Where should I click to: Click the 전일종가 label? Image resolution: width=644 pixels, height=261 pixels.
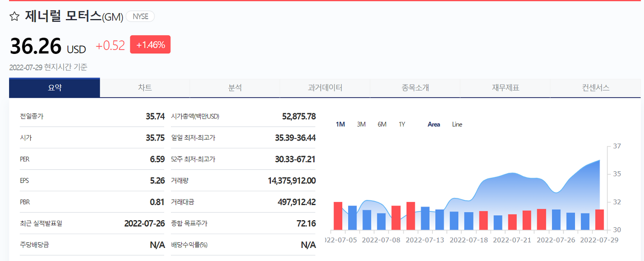click(x=32, y=116)
